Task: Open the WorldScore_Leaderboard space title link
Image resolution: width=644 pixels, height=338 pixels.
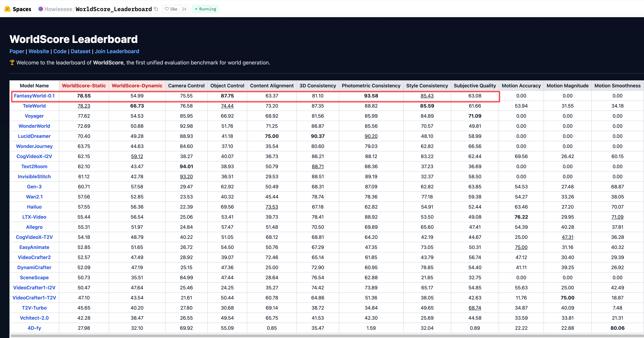Action: pos(114,9)
